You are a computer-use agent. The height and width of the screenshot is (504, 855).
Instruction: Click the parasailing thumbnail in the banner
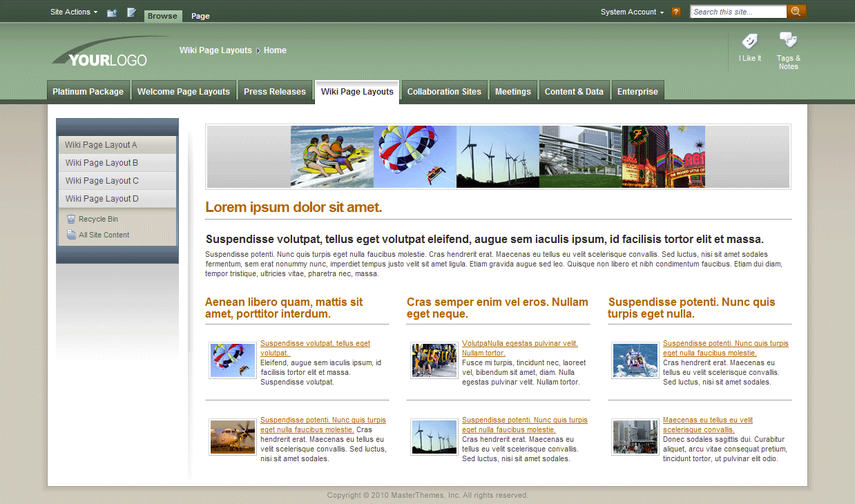pos(414,156)
